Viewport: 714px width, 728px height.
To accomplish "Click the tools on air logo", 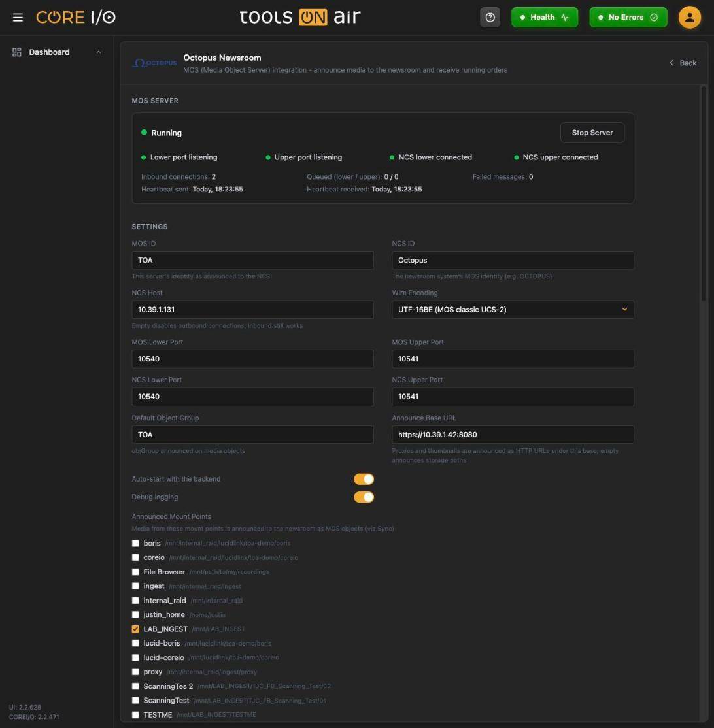I will click(x=300, y=18).
